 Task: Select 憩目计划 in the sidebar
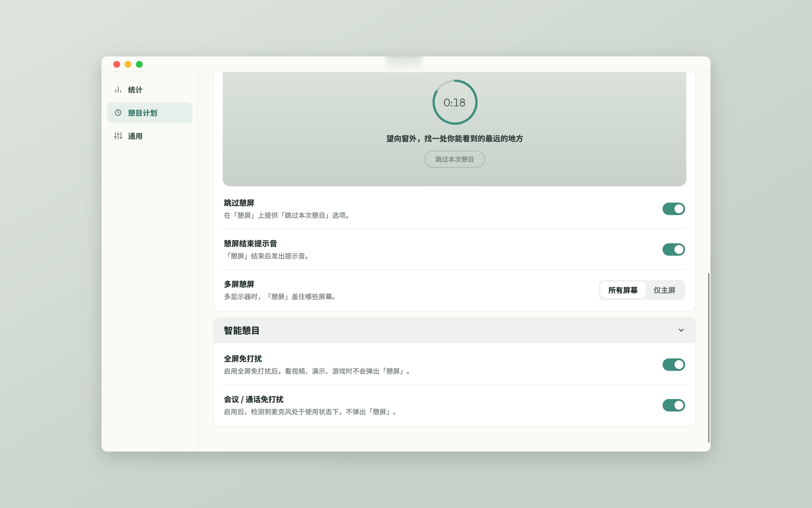click(150, 113)
